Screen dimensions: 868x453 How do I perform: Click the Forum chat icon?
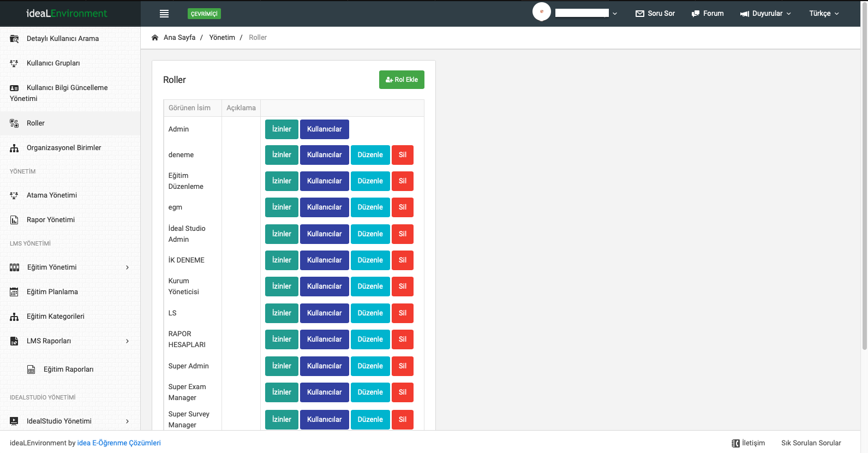(x=696, y=14)
